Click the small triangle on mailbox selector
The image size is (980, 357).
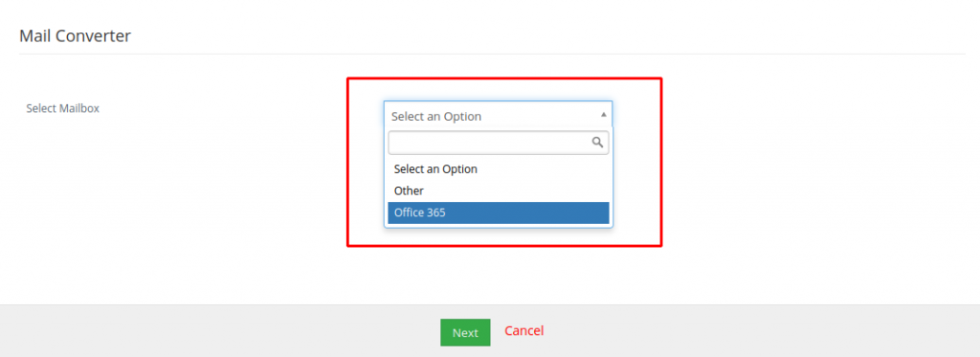click(x=603, y=115)
